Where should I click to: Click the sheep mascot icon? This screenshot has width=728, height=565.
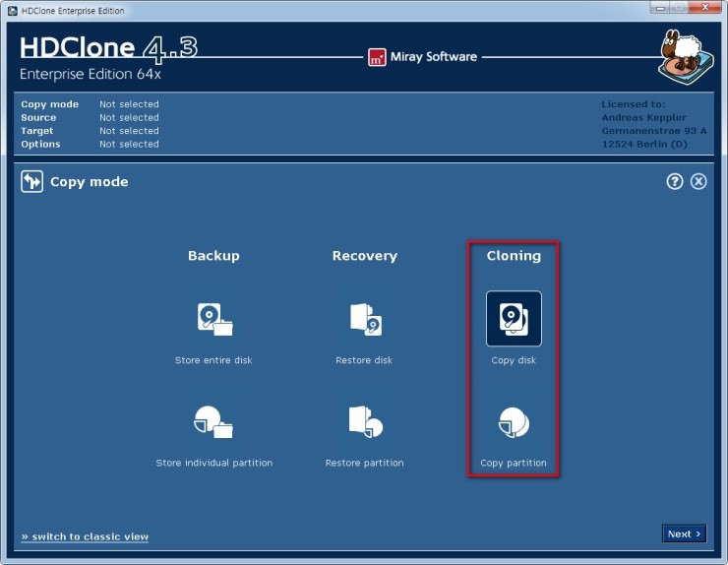(686, 57)
